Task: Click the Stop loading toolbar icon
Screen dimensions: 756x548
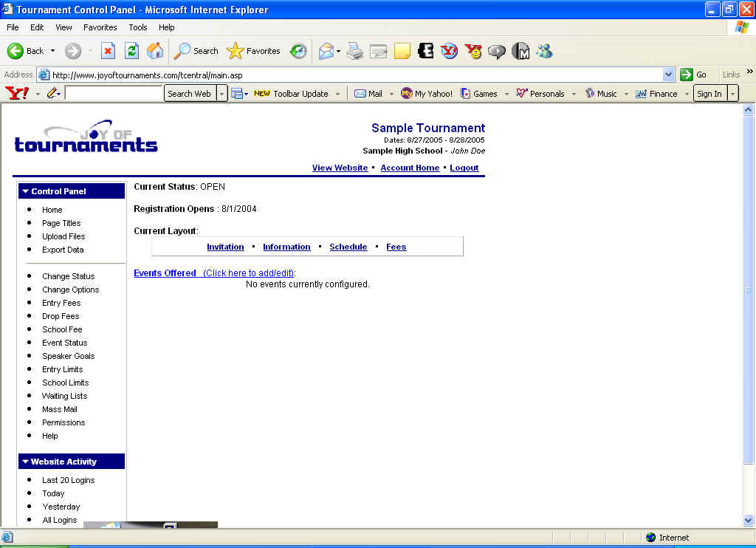Action: [109, 51]
